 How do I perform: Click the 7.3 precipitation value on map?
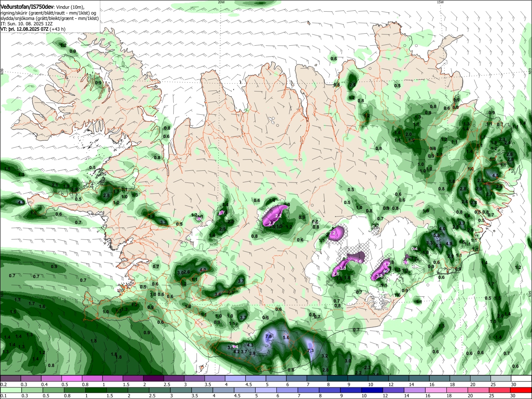[x=310, y=351]
